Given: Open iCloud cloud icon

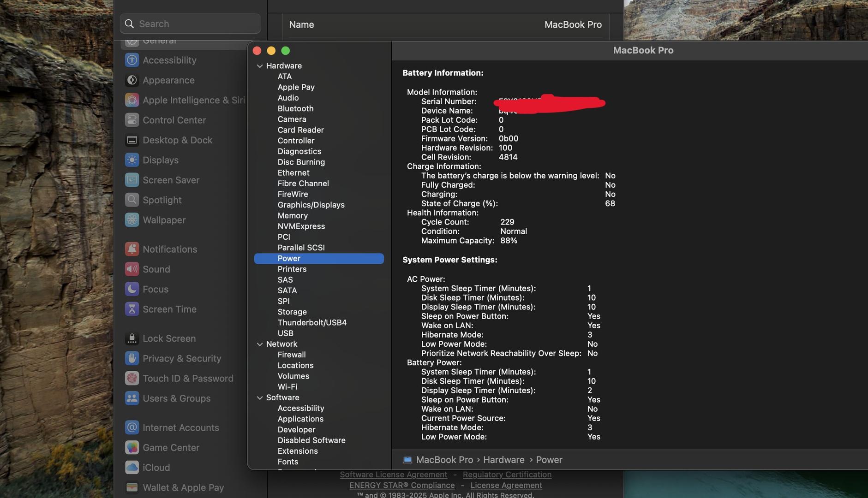Looking at the screenshot, I should [x=132, y=468].
